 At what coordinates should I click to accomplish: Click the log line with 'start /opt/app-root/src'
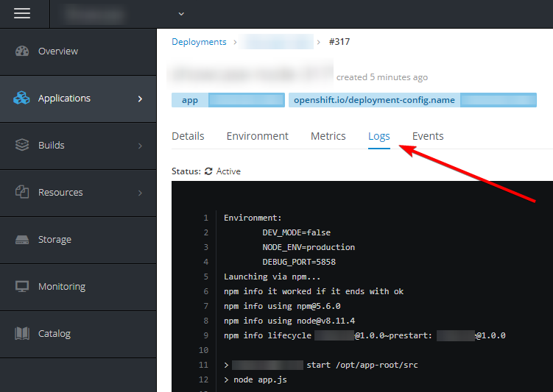click(321, 365)
